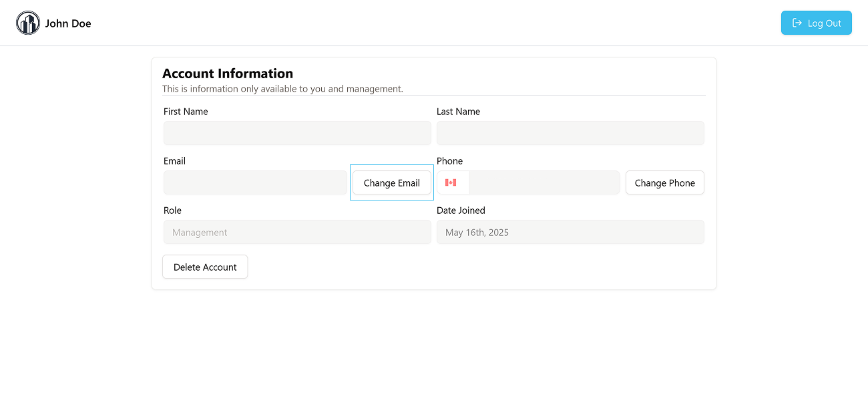Click the Email label

pos(174,161)
